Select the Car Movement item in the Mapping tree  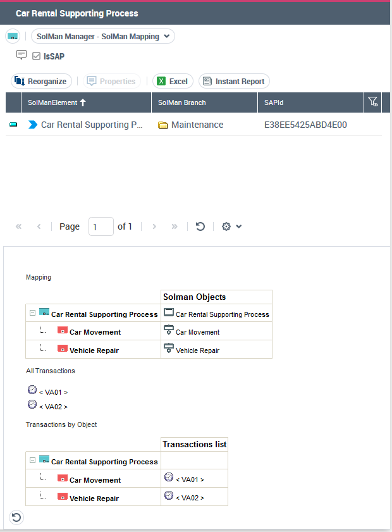tap(95, 332)
